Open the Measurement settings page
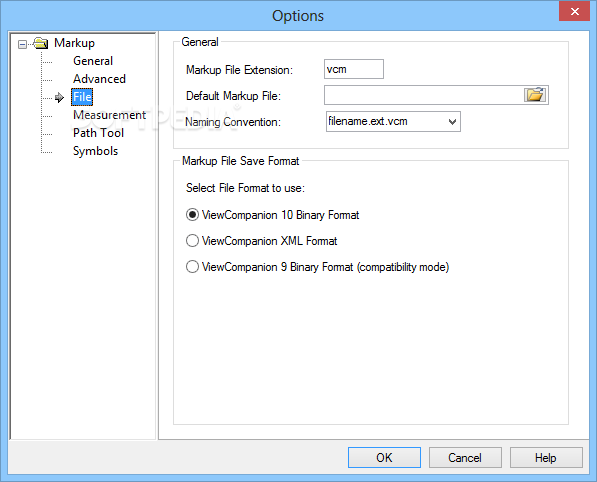This screenshot has width=597, height=482. 109,115
